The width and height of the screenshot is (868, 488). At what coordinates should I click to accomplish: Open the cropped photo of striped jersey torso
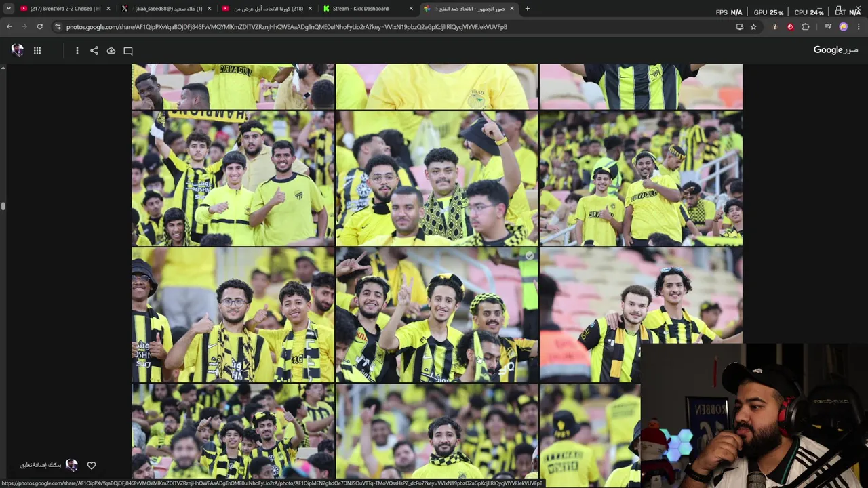(x=641, y=87)
